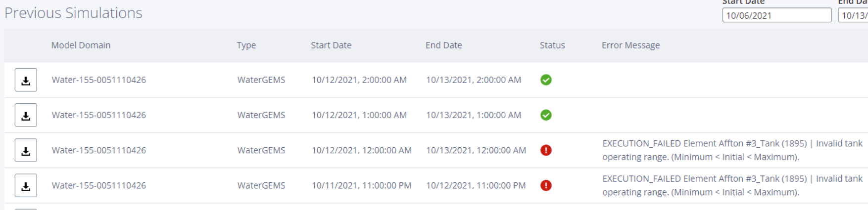Click error message text for 12:00 AM run

point(731,150)
